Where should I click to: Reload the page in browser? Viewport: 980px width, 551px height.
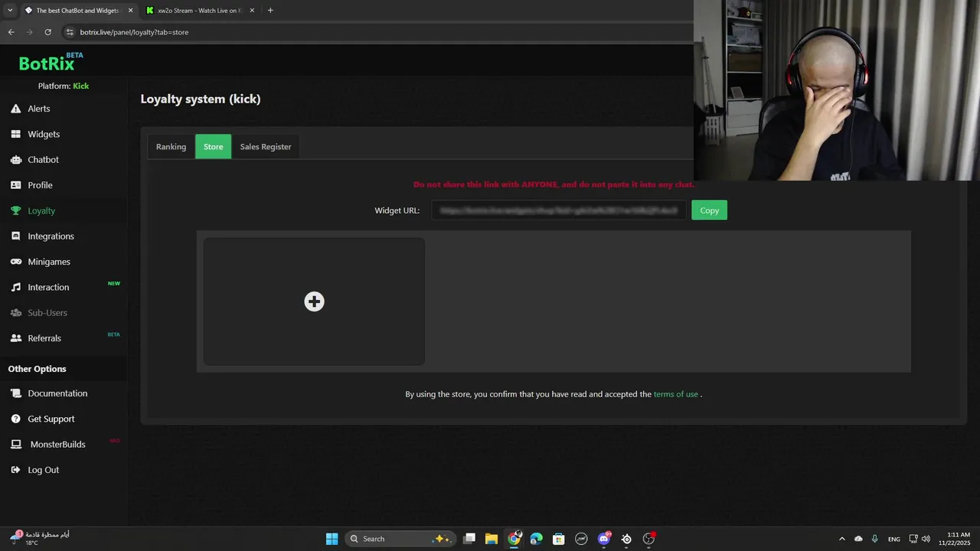coord(47,32)
